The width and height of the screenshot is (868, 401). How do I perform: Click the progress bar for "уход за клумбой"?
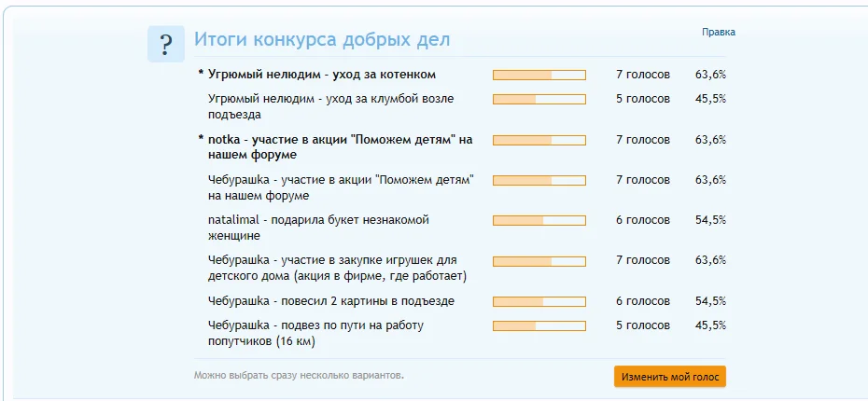pos(539,99)
